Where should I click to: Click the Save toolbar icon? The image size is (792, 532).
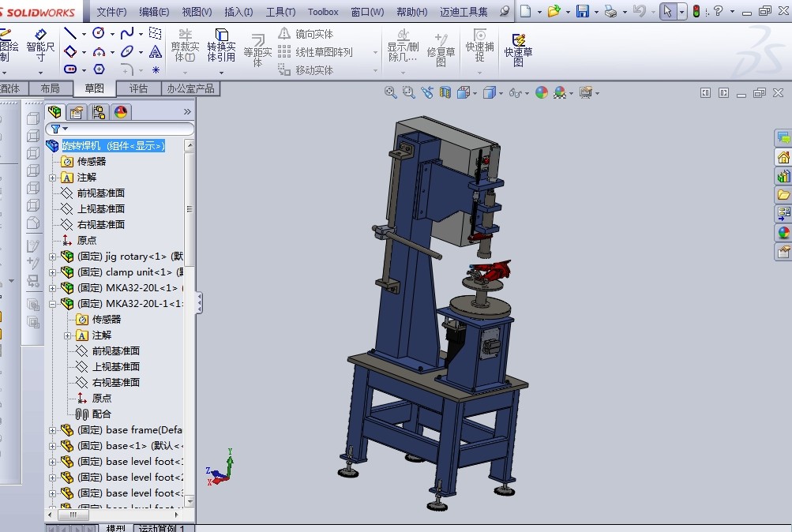tap(583, 10)
